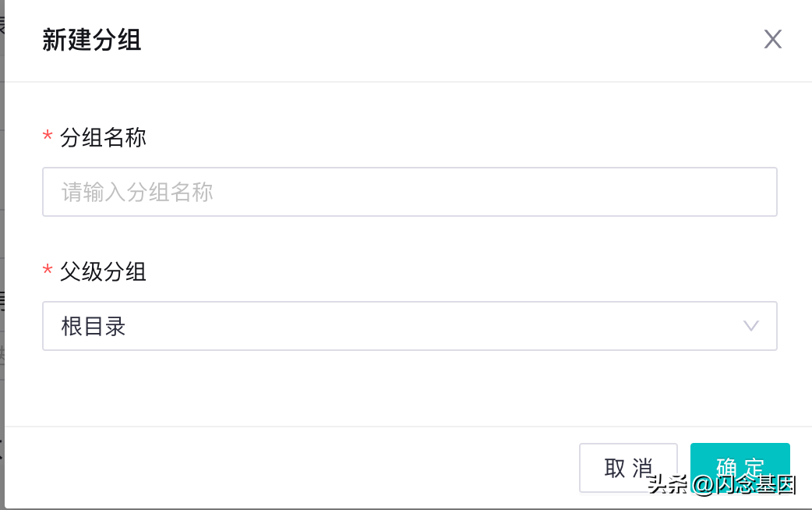Click the 父级分组 field label
The image size is (812, 510).
[x=103, y=272]
